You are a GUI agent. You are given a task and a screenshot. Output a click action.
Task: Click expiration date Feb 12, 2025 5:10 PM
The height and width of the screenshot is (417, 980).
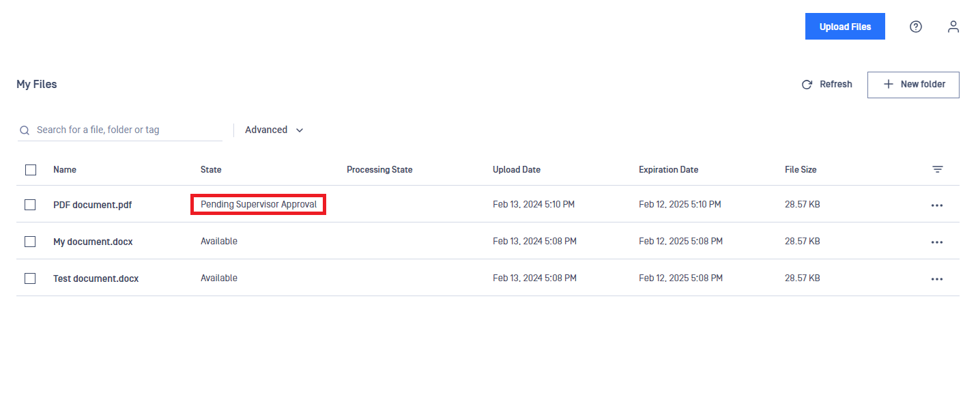point(680,204)
